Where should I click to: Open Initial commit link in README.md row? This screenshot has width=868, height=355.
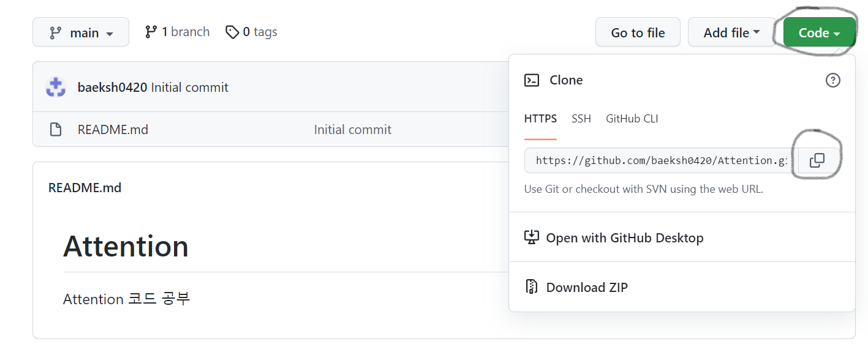pyautogui.click(x=353, y=130)
